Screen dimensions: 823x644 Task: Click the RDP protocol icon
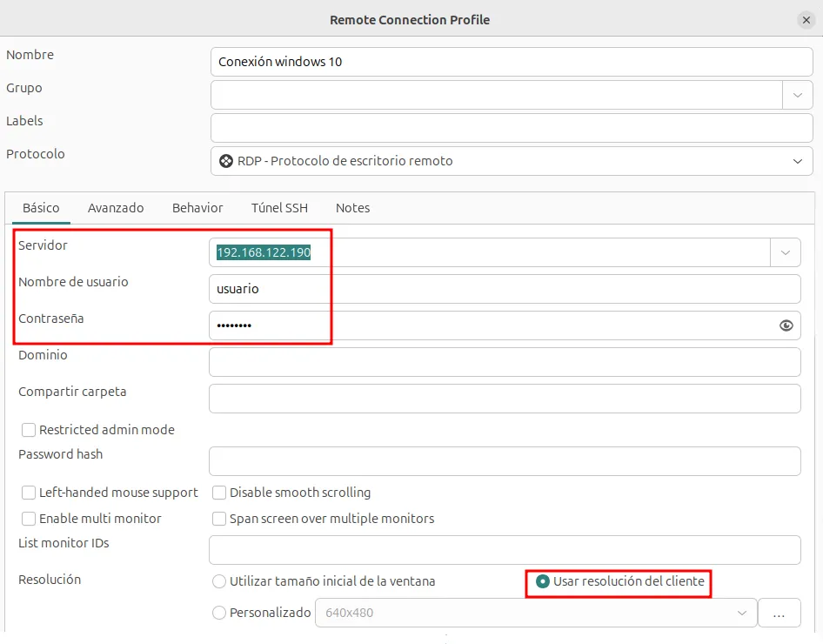226,161
